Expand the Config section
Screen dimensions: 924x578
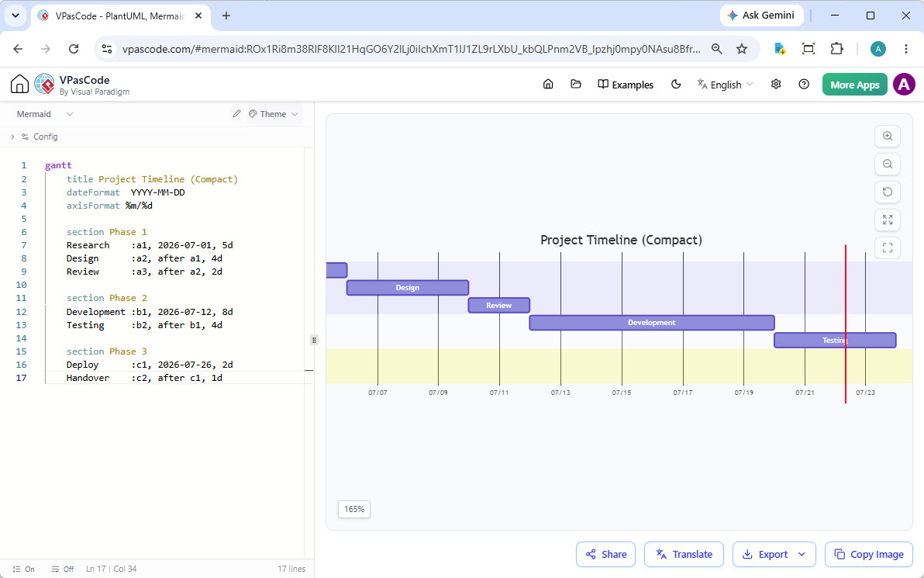tap(36, 137)
